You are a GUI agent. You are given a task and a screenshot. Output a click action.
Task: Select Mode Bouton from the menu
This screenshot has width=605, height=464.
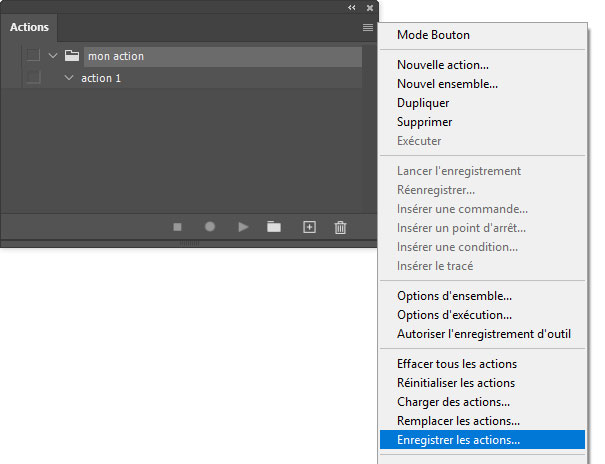436,34
